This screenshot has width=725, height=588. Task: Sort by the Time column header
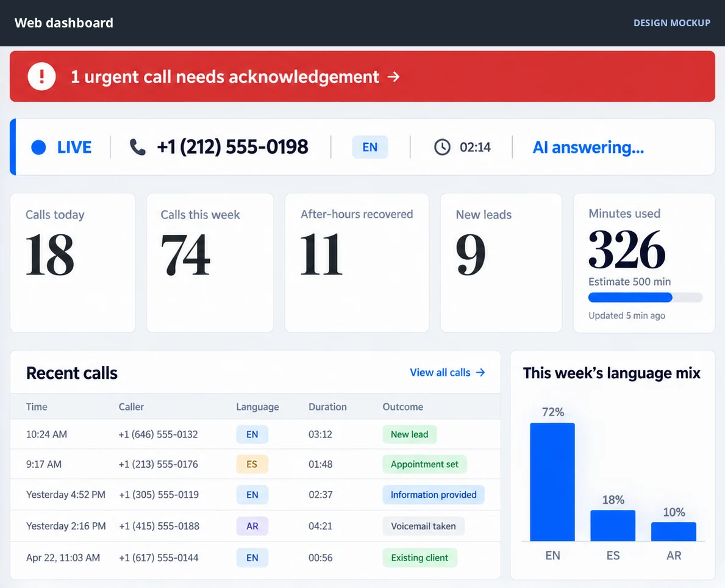37,407
